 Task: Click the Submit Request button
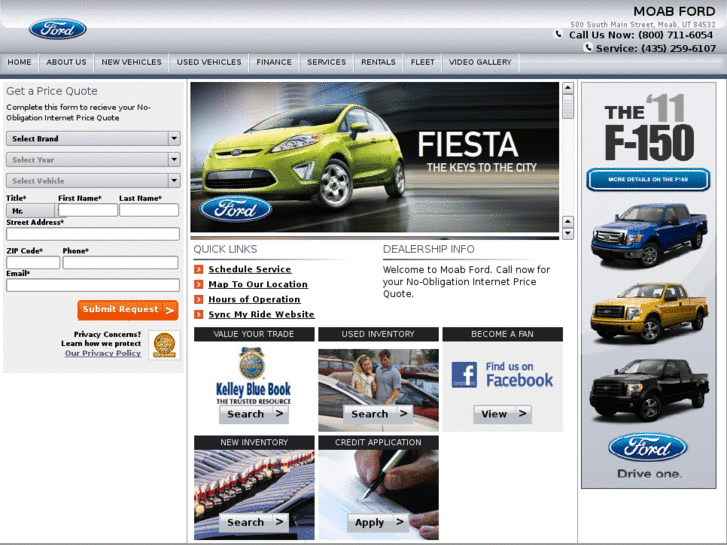point(128,310)
